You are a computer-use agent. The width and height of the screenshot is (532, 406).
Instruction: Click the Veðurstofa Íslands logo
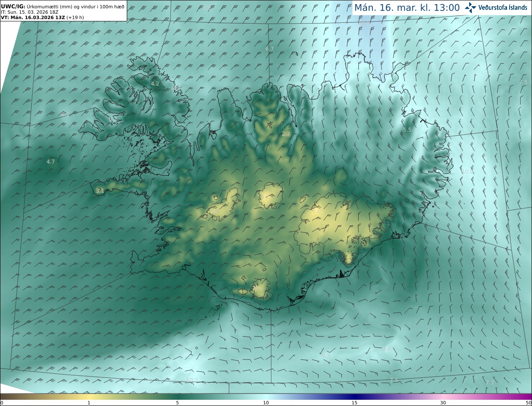click(x=496, y=7)
